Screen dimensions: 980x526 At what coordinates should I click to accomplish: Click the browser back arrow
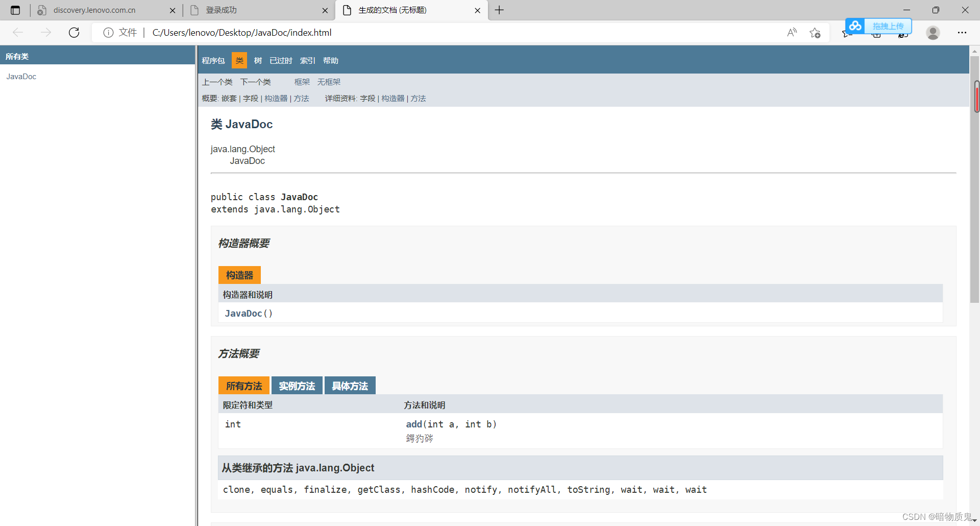pos(18,33)
